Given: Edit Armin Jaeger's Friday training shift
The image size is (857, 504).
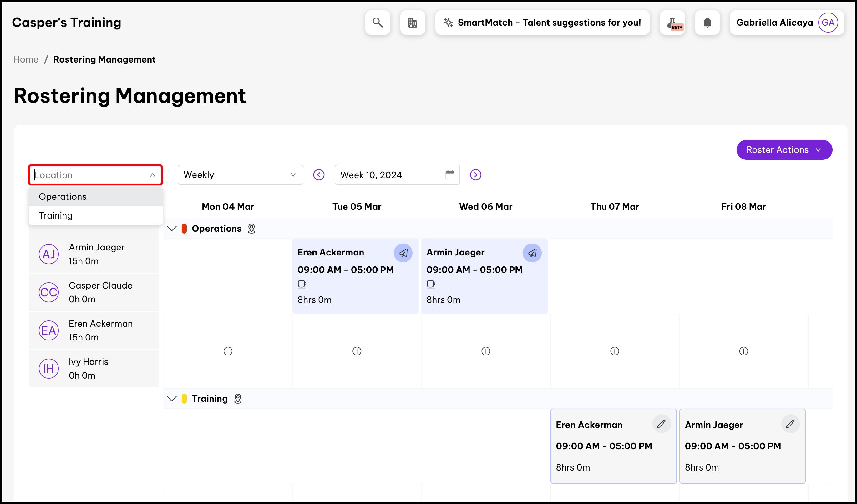Looking at the screenshot, I should click(790, 424).
